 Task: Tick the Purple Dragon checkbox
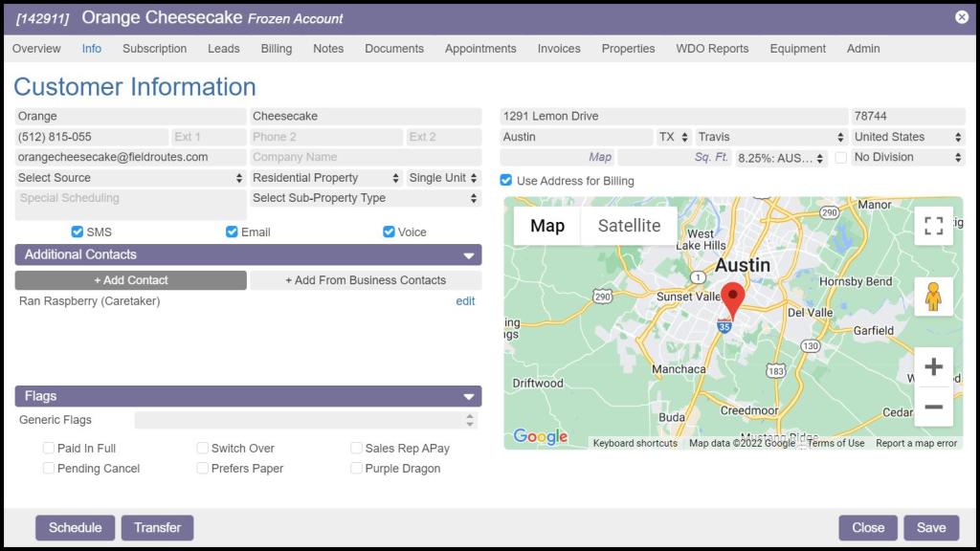[356, 468]
